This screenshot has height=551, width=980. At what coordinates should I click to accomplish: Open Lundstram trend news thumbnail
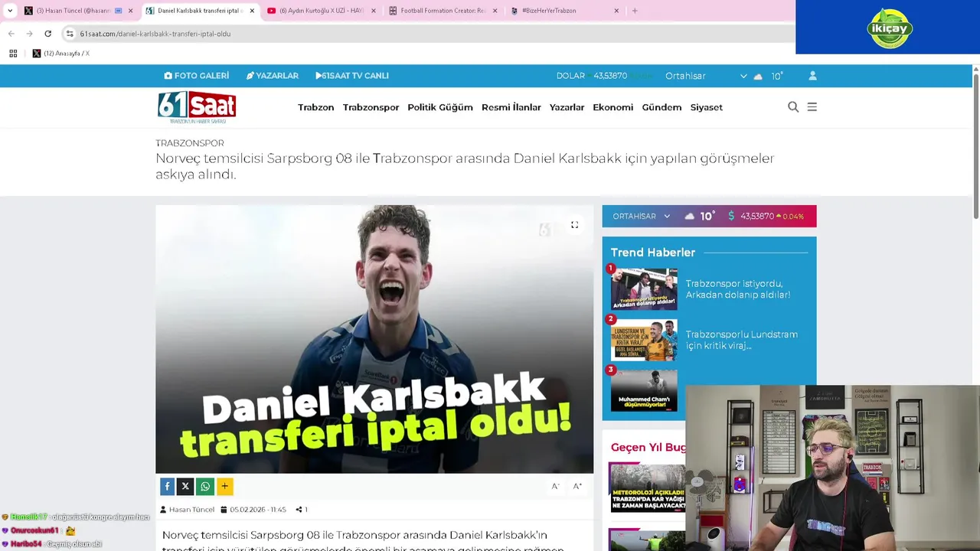click(644, 340)
